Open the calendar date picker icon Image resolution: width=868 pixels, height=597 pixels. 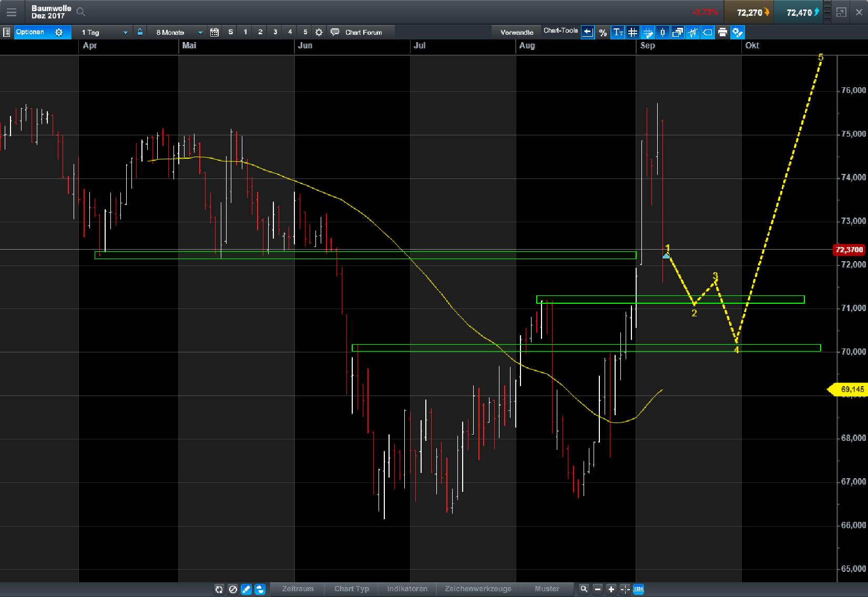[214, 32]
